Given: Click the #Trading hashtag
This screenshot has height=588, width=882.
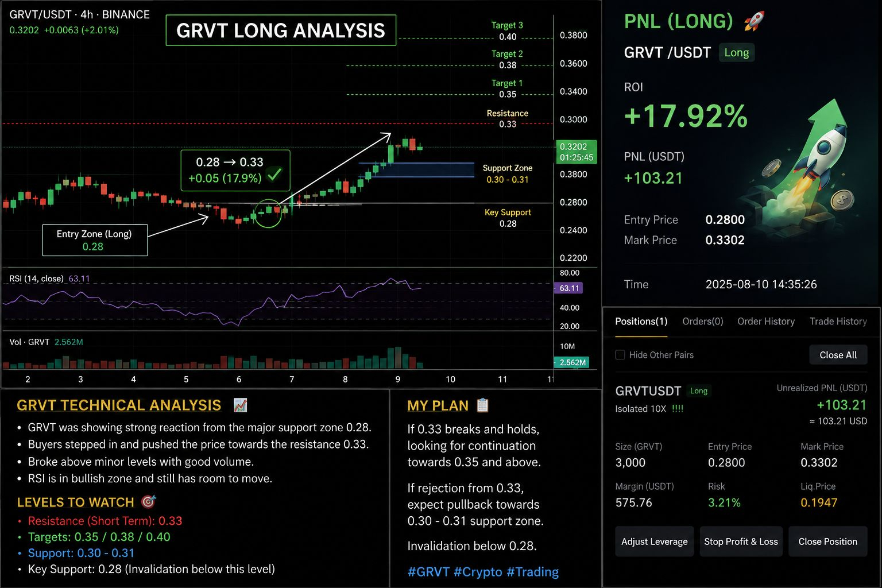Looking at the screenshot, I should coord(533,572).
